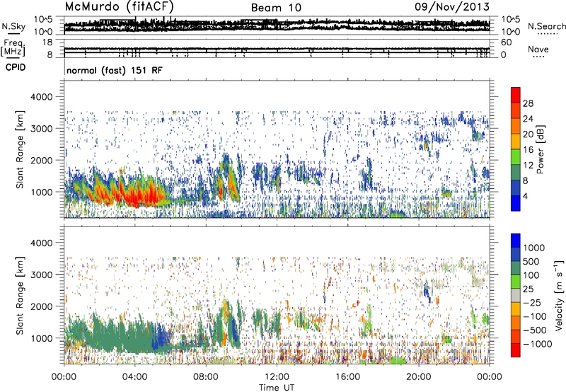566x392 pixels.
Task: Click the '-1000' velocity colorbar tick
Action: [x=537, y=344]
